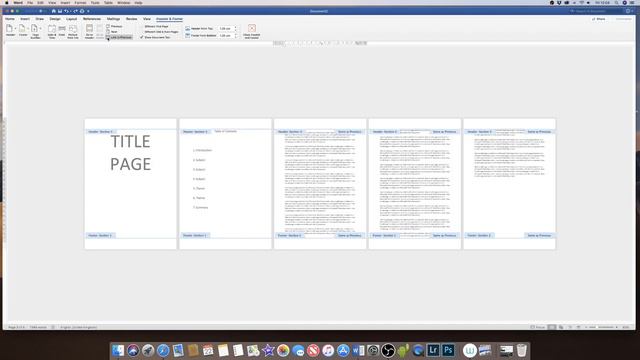Open Lightroom from the dock
The height and width of the screenshot is (360, 640).
(x=433, y=350)
